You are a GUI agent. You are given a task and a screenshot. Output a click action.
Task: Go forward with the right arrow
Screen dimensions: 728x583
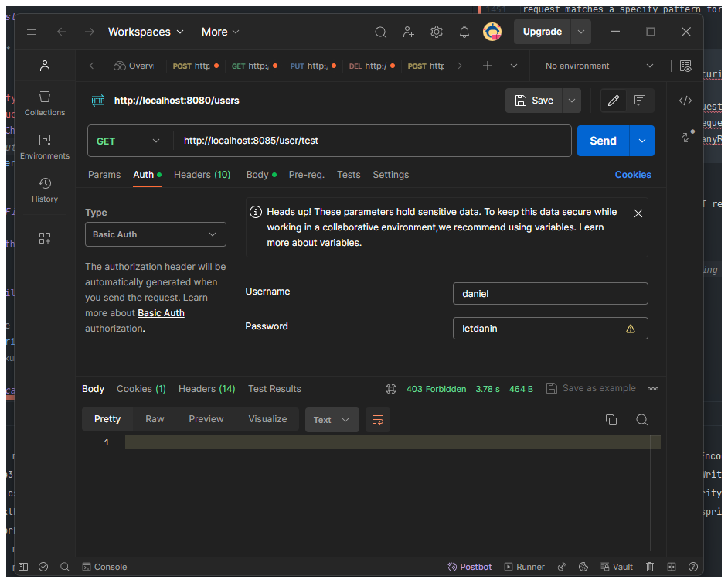pyautogui.click(x=89, y=32)
